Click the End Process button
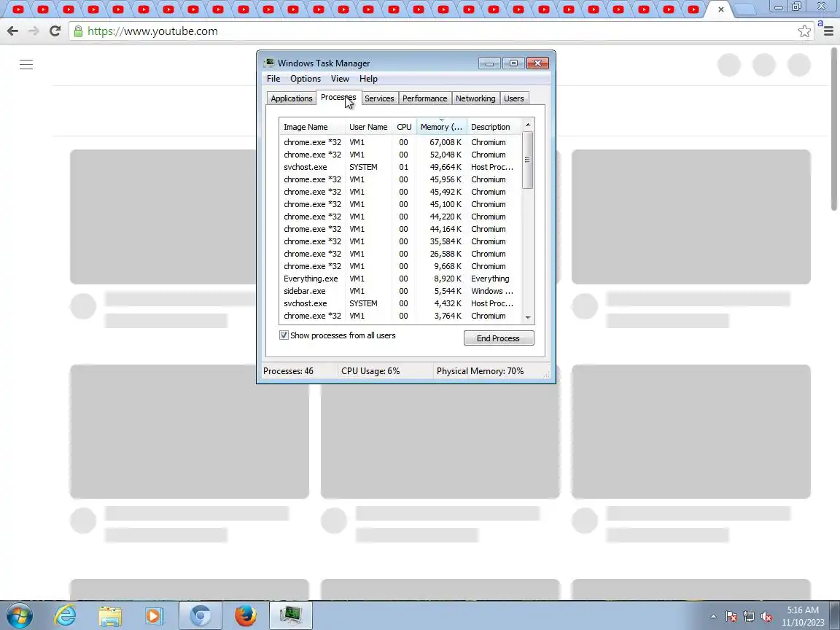The width and height of the screenshot is (840, 630). click(x=499, y=338)
